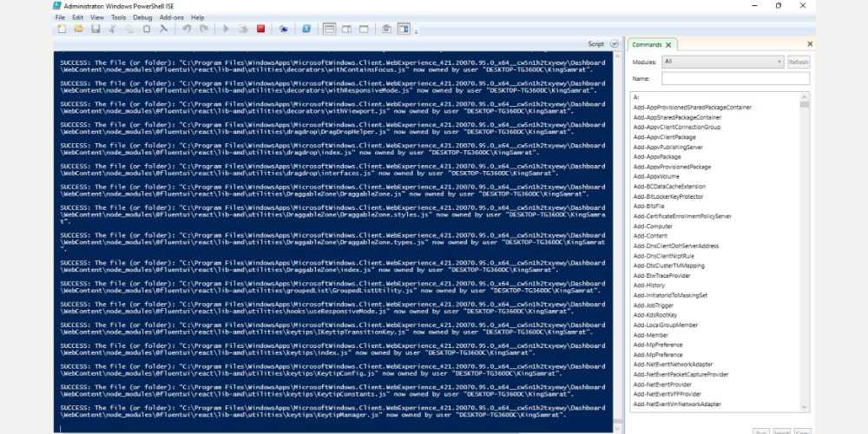Click the Name search input field
The height and width of the screenshot is (434, 868).
(x=735, y=78)
